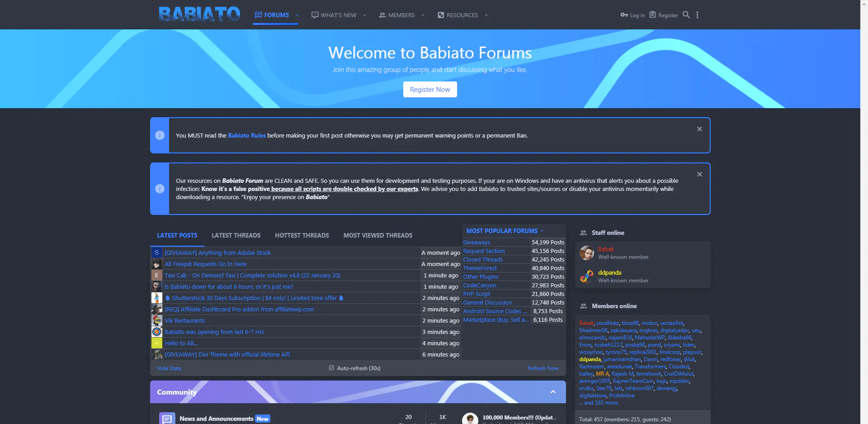Click the What's New icon
The width and height of the screenshot is (868, 424).
click(x=315, y=15)
